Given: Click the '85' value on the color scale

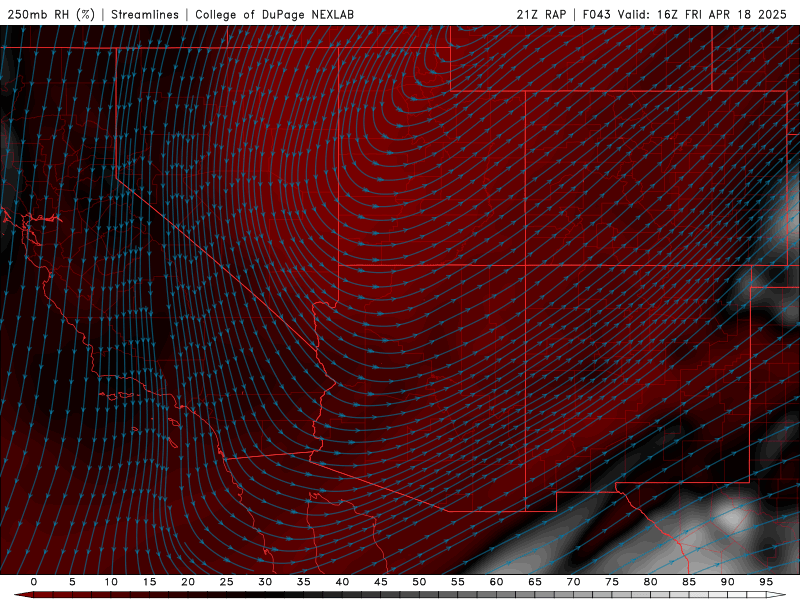Looking at the screenshot, I should (x=689, y=582).
